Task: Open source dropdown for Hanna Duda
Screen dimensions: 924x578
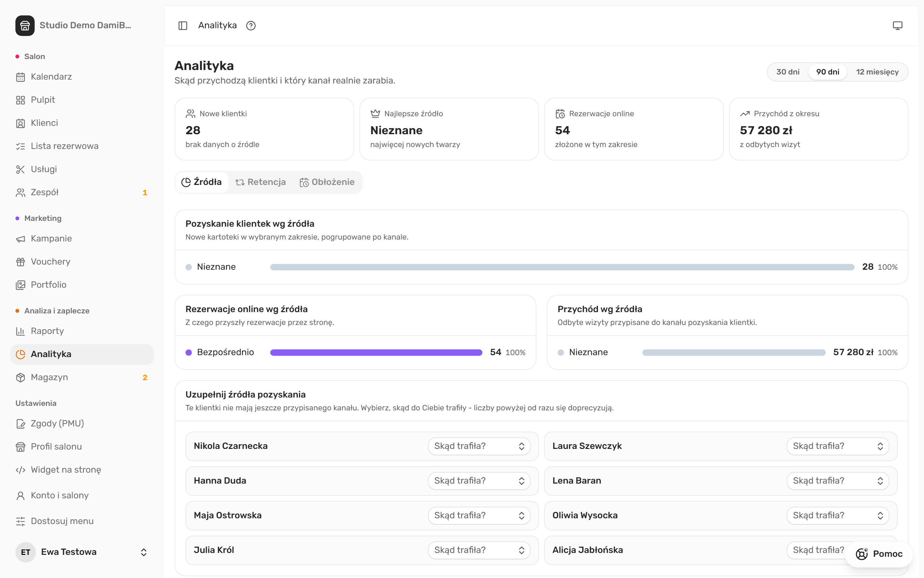Action: tap(479, 481)
